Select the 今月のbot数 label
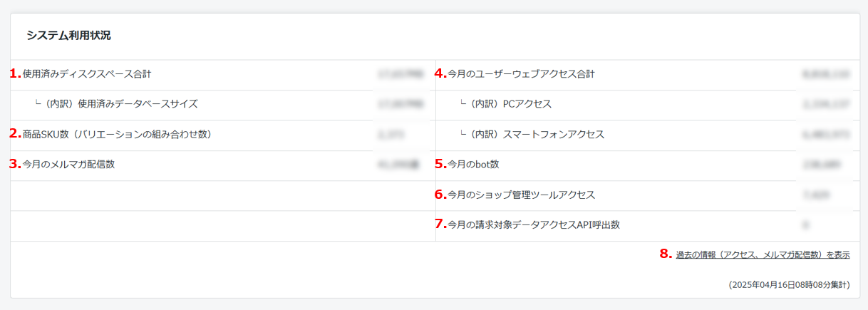The width and height of the screenshot is (868, 310). (473, 164)
